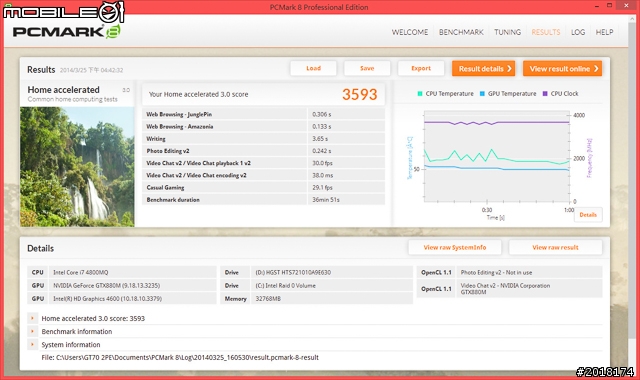The height and width of the screenshot is (380, 640).
Task: Click Photo Editing v2 - Not in use
Action: 496,272
